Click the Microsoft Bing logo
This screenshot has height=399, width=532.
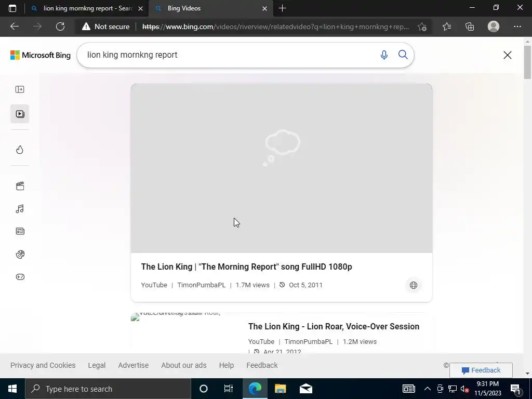point(41,55)
